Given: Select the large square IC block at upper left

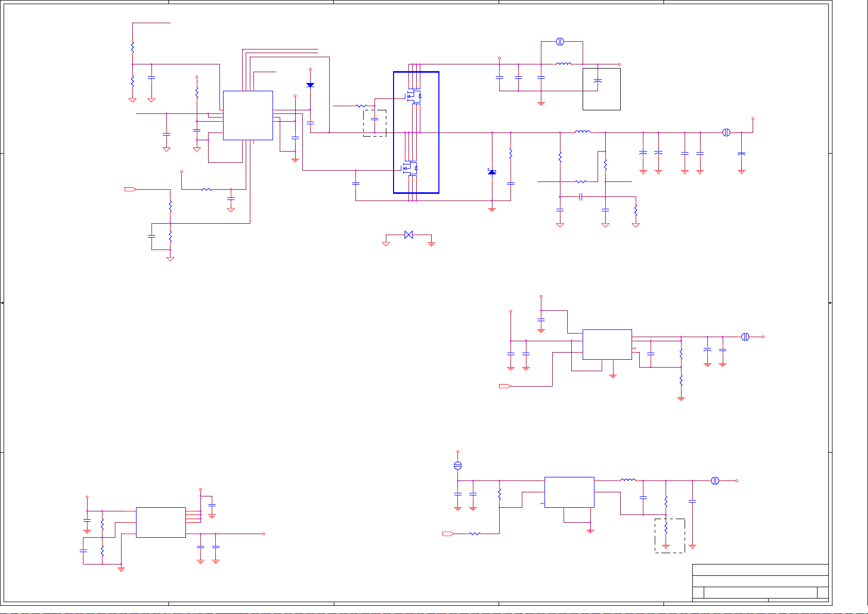Looking at the screenshot, I should (248, 115).
